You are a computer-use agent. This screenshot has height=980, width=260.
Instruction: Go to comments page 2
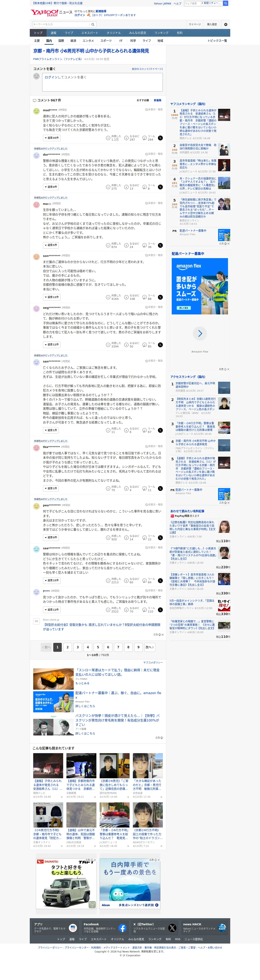pyautogui.click(x=68, y=647)
